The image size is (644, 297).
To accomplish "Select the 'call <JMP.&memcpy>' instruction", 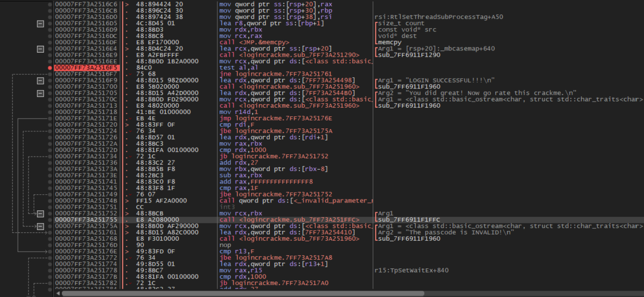I will tap(254, 42).
